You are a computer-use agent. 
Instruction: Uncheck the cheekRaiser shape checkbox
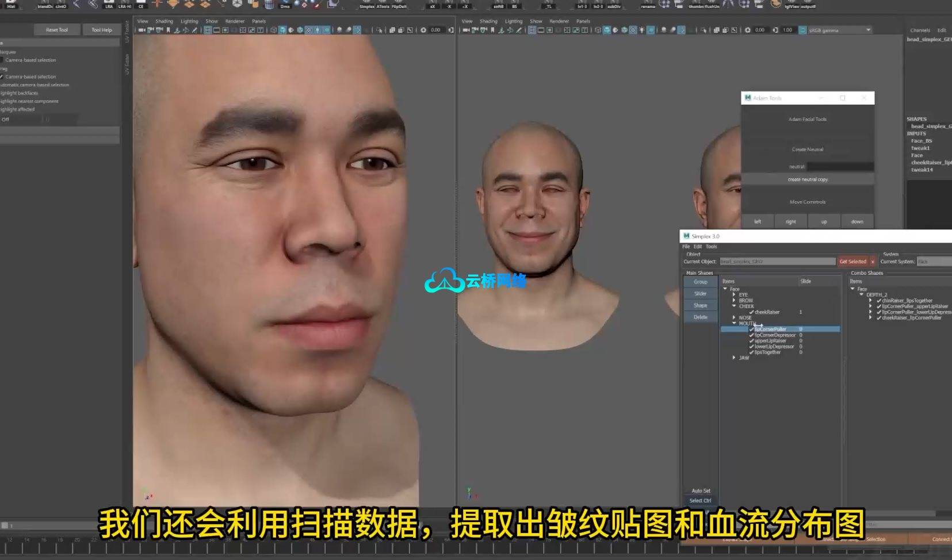[x=751, y=312]
